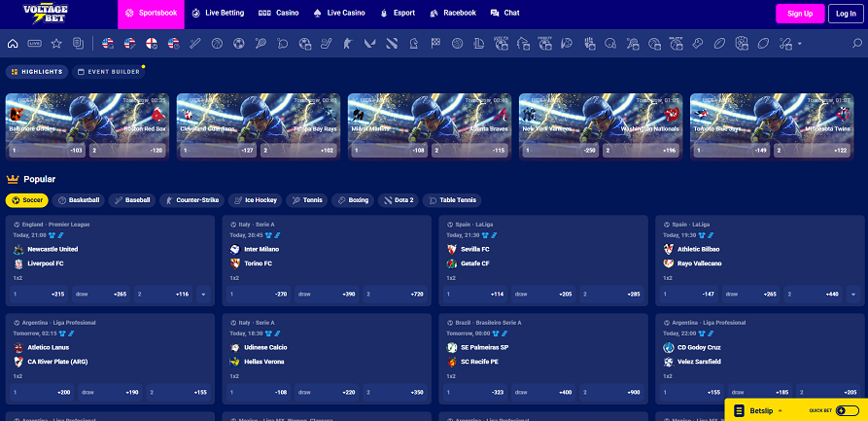Select the Valorant icon in sports bar
This screenshot has width=868, height=421.
click(x=369, y=43)
